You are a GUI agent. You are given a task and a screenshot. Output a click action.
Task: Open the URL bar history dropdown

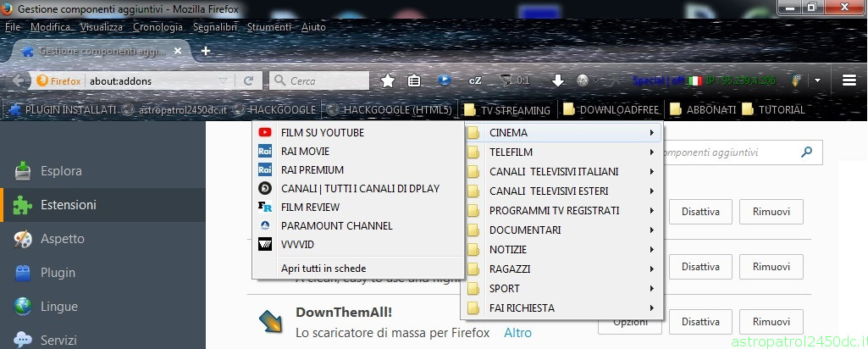click(223, 80)
